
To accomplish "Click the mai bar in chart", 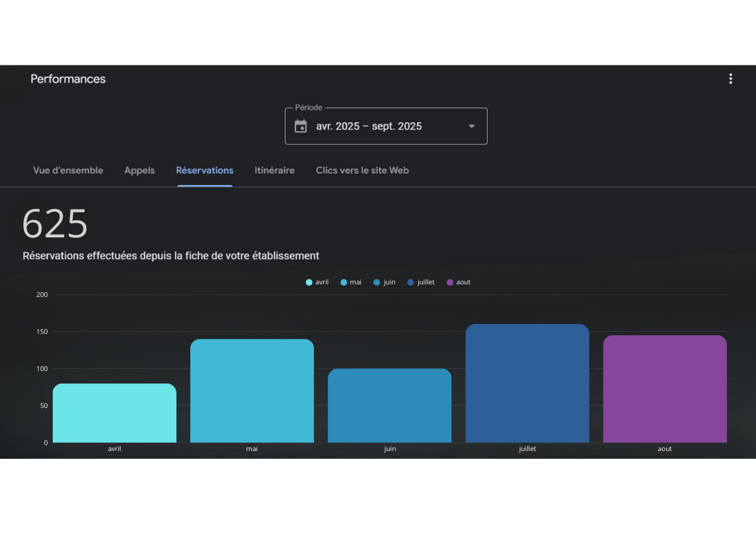I will click(252, 391).
